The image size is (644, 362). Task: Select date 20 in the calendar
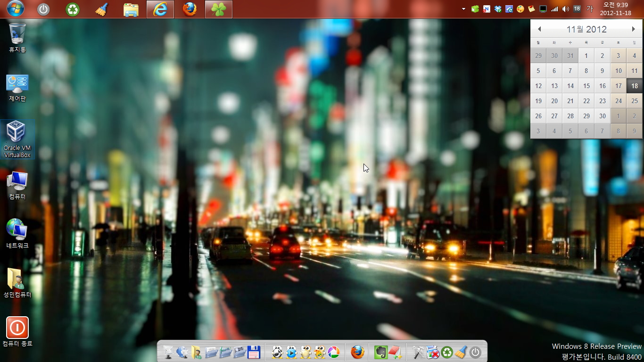(554, 101)
